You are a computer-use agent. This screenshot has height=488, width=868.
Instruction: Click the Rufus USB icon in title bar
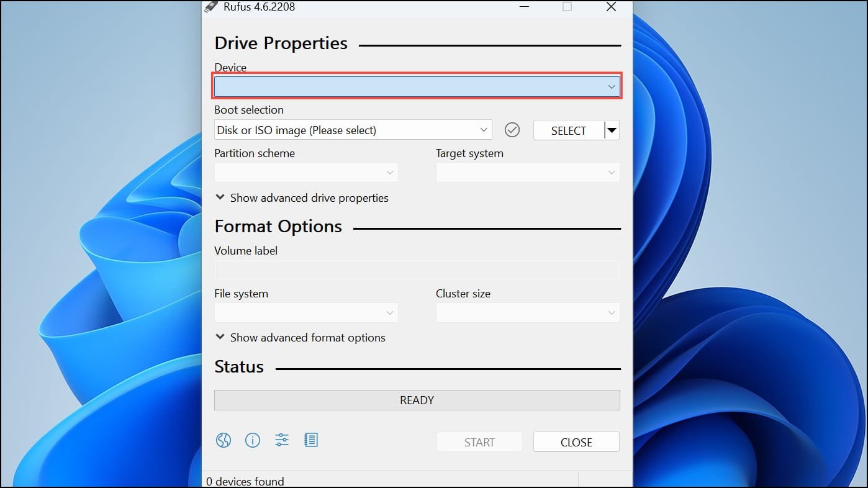tap(212, 7)
